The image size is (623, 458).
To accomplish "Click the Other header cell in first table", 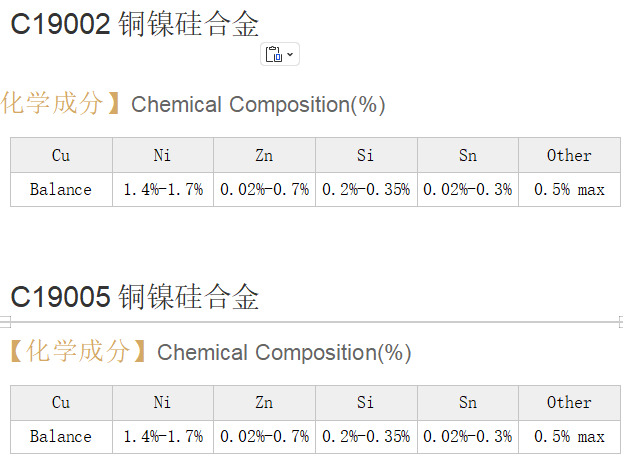I will pyautogui.click(x=569, y=155).
